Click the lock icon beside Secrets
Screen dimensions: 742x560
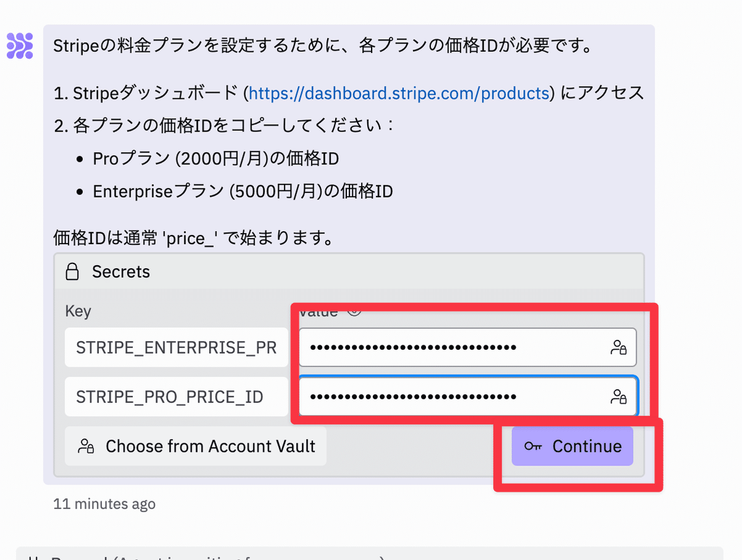[x=73, y=272]
